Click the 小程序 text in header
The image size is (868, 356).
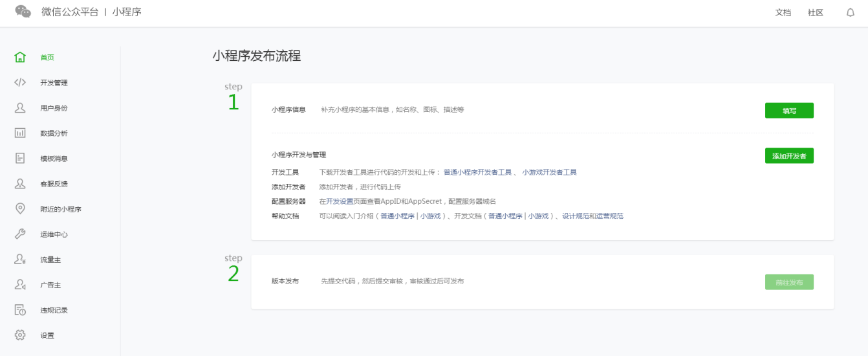point(127,12)
